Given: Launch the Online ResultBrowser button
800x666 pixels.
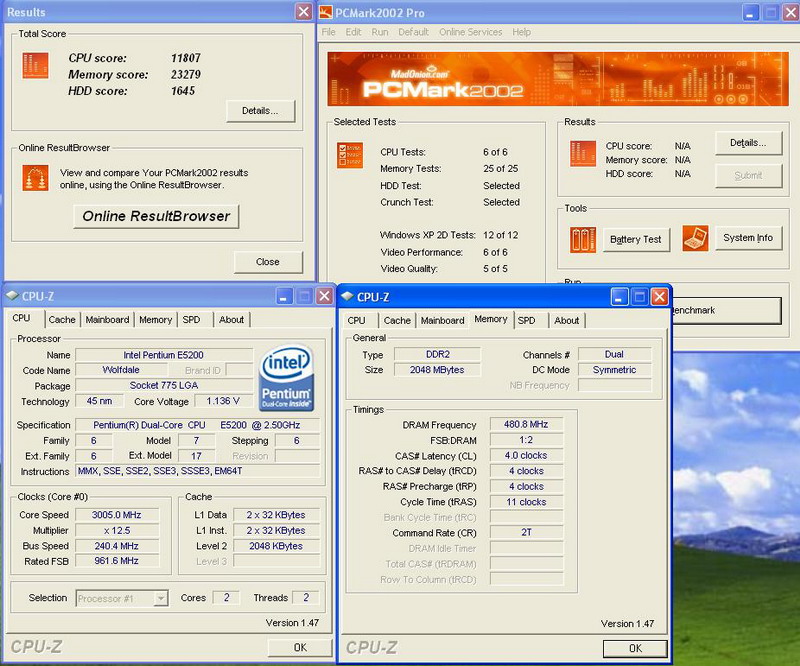Looking at the screenshot, I should [156, 216].
